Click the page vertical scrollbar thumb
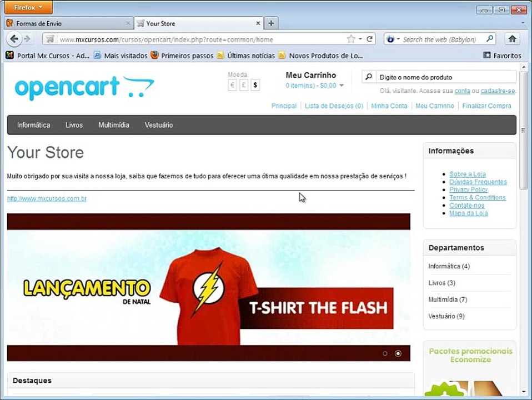The width and height of the screenshot is (532, 400). click(x=524, y=131)
